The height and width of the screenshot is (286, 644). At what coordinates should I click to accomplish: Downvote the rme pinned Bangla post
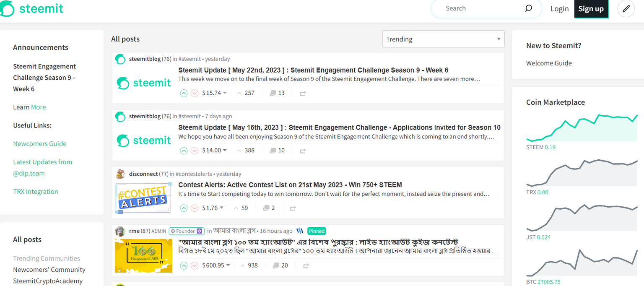pyautogui.click(x=195, y=265)
